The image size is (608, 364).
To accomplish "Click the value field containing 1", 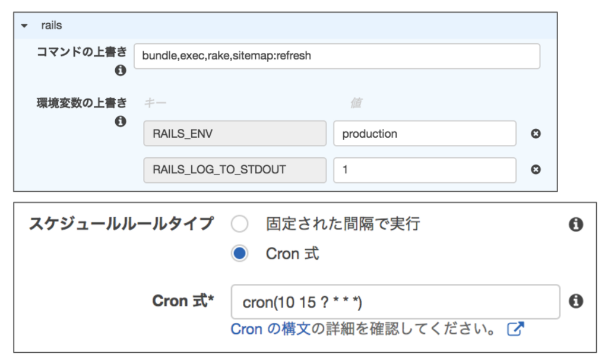I will pyautogui.click(x=424, y=170).
